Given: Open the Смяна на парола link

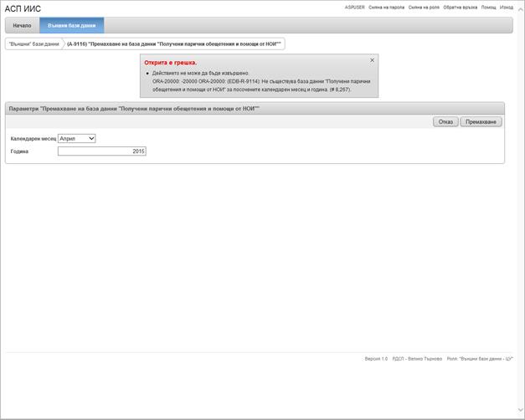Looking at the screenshot, I should pos(386,8).
